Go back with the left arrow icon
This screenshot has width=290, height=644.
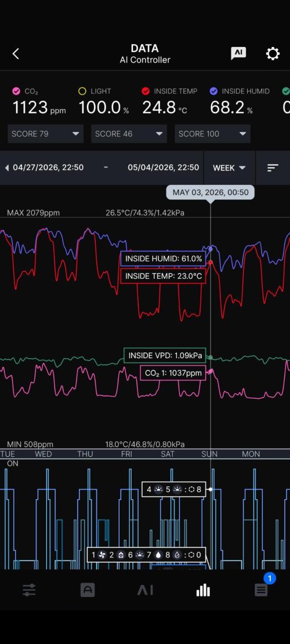(16, 54)
